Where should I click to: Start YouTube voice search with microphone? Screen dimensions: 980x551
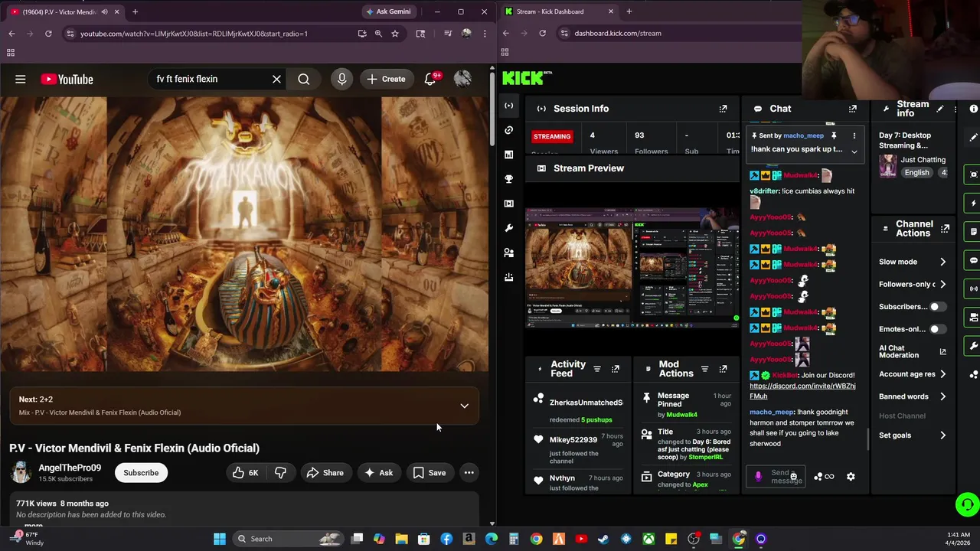(x=341, y=79)
